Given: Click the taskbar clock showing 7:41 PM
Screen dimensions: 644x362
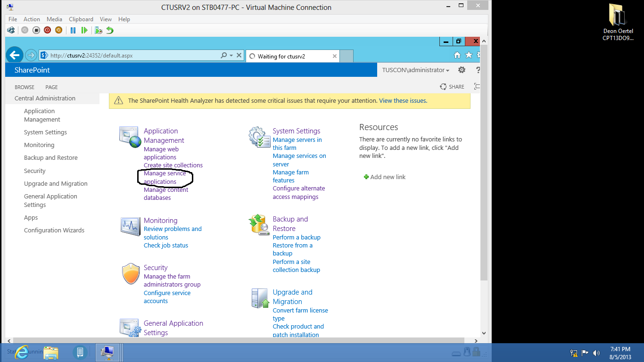Looking at the screenshot, I should coord(620,353).
